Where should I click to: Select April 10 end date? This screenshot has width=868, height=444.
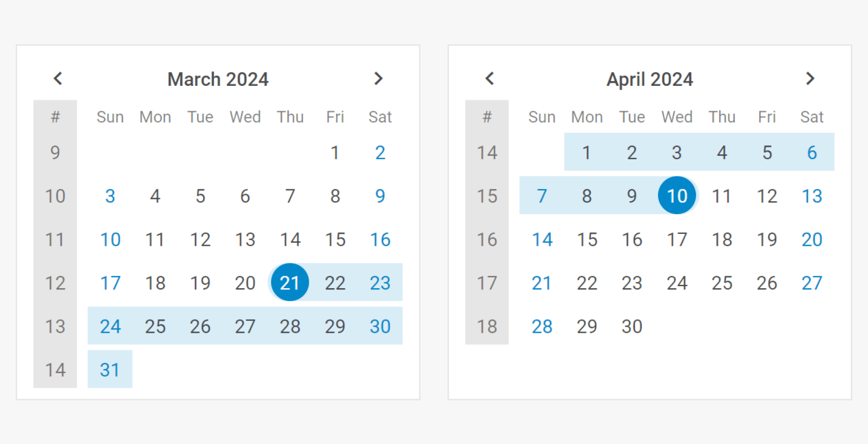(677, 196)
